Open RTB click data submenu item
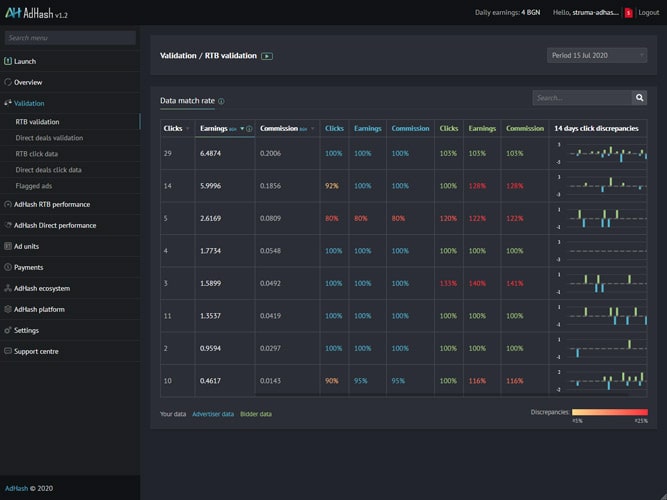The height and width of the screenshot is (500, 667). point(36,154)
